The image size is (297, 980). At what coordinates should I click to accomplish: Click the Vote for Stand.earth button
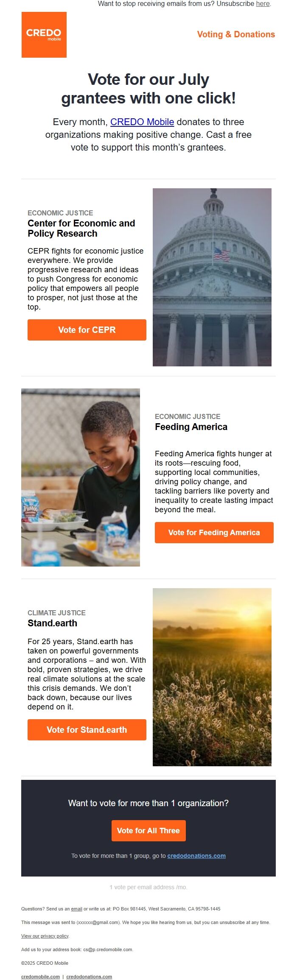(87, 730)
